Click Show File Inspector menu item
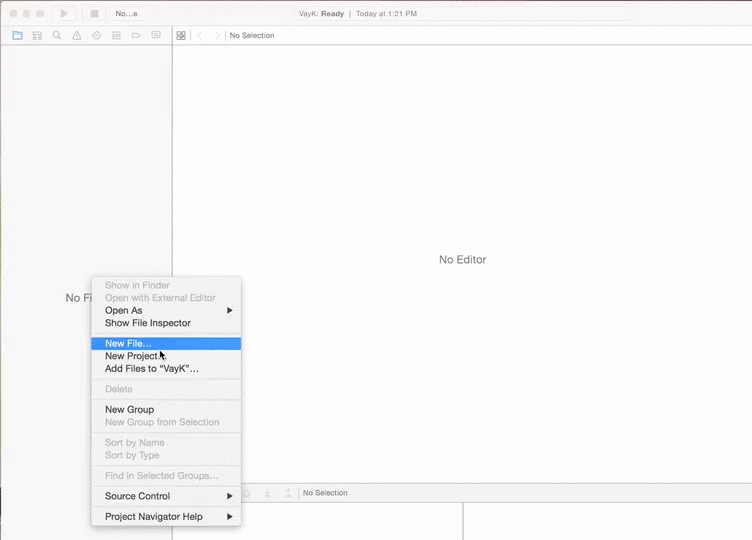The height and width of the screenshot is (540, 752). pos(148,323)
